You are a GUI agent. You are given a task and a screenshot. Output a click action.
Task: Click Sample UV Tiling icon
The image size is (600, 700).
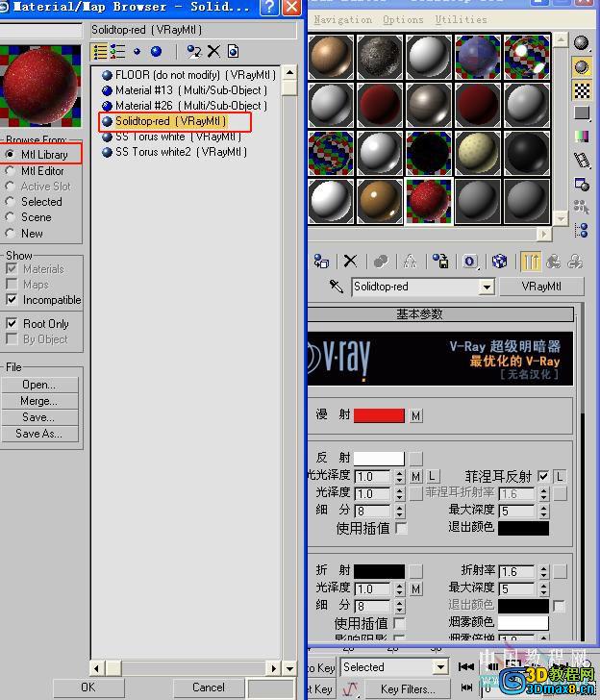click(582, 112)
